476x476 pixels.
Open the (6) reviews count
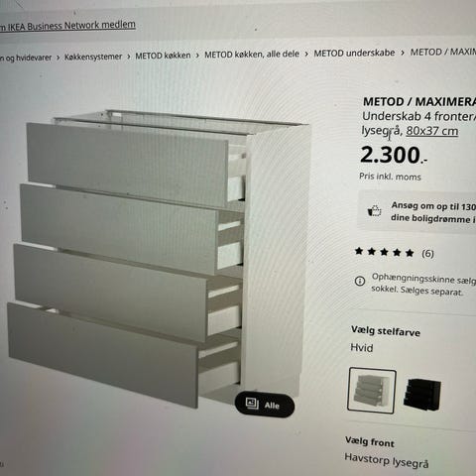[x=427, y=254]
